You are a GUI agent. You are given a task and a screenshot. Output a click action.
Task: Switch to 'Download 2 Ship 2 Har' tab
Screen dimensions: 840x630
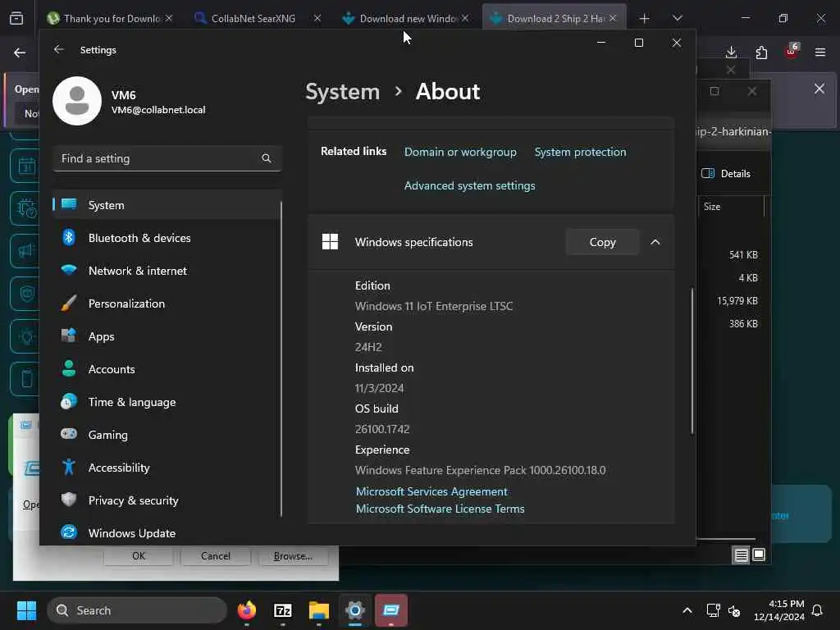pos(554,18)
